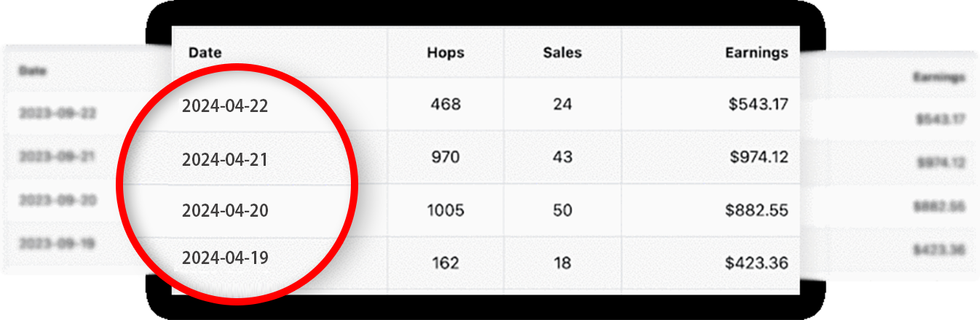Select the 2024-04-22 date cell
This screenshot has width=980, height=320.
[225, 106]
